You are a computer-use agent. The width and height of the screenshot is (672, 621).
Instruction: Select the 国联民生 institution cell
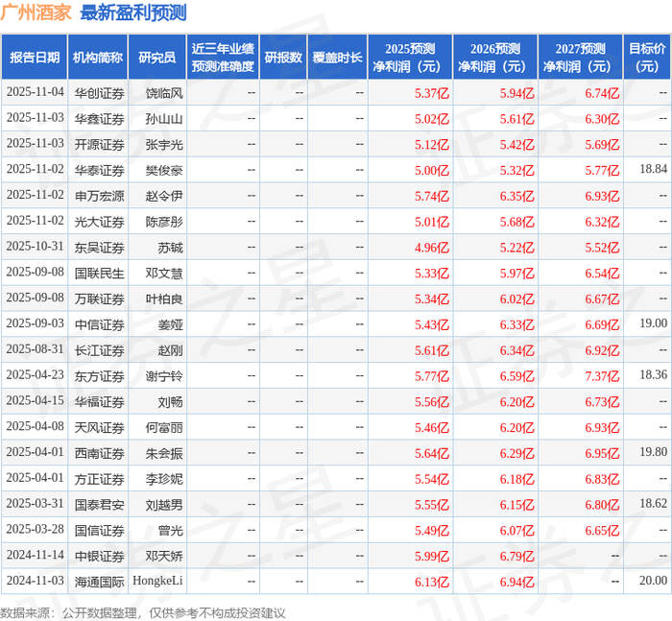[100, 273]
